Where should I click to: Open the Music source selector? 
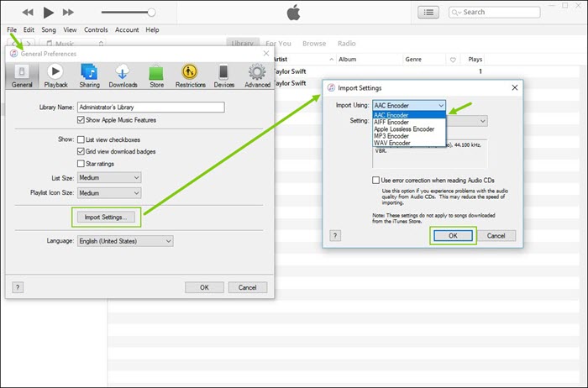[x=72, y=44]
